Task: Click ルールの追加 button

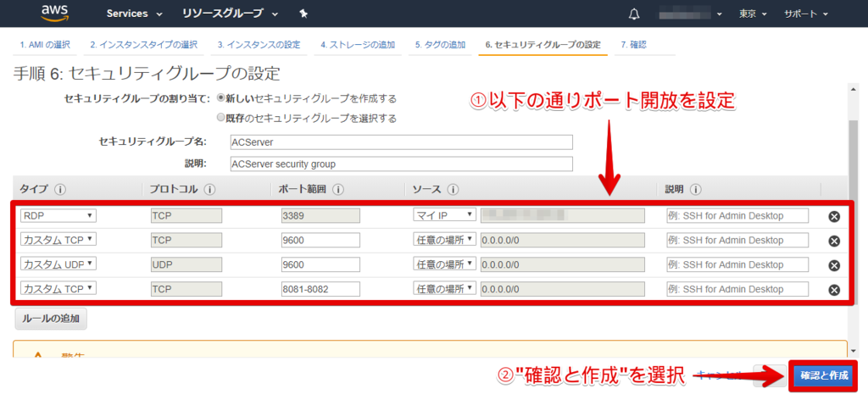Action: [50, 319]
